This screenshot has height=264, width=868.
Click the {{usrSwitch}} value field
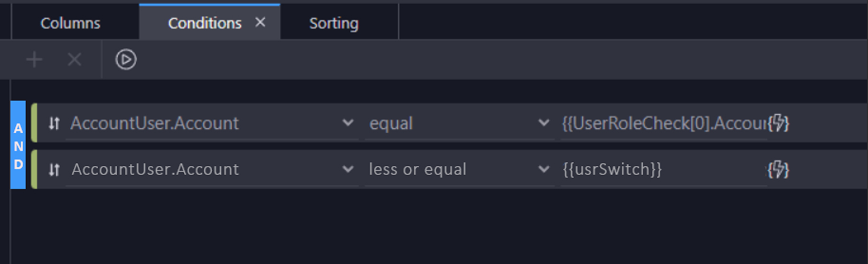(x=664, y=170)
